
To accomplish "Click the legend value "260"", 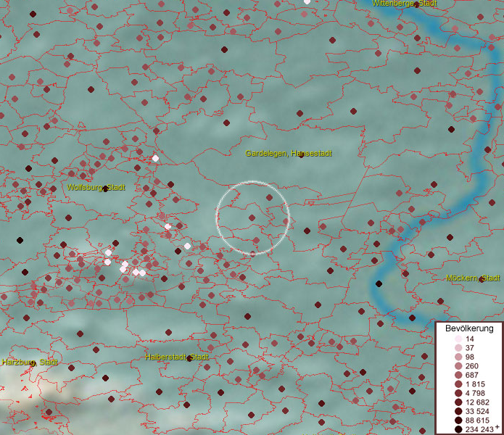I will pos(472,366).
